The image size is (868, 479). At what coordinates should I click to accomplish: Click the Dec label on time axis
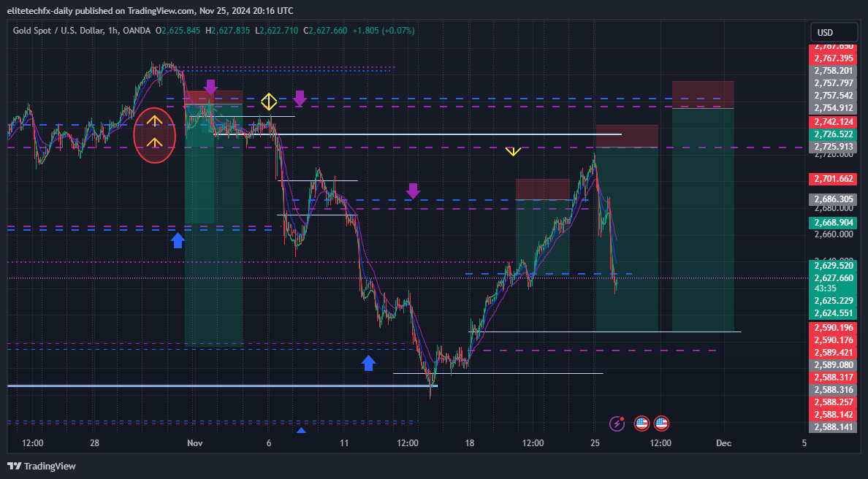(x=723, y=443)
